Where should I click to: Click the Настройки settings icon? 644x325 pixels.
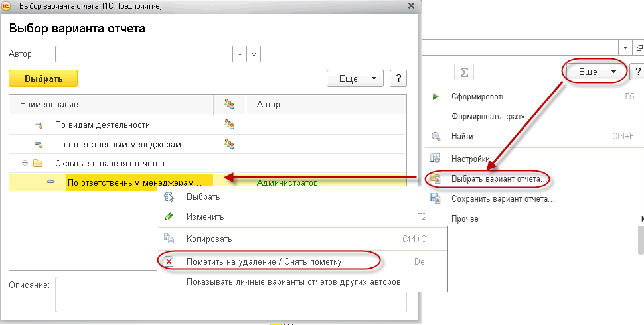click(x=435, y=159)
